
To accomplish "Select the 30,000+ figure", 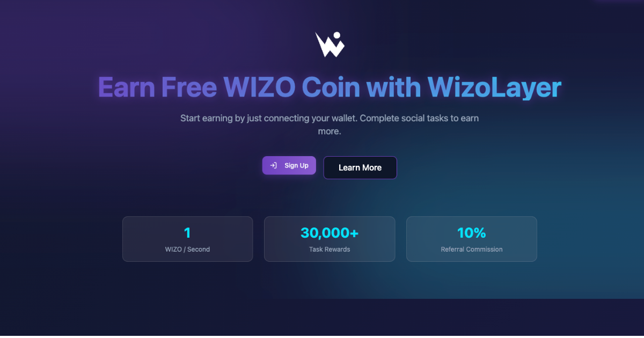I will (x=330, y=233).
